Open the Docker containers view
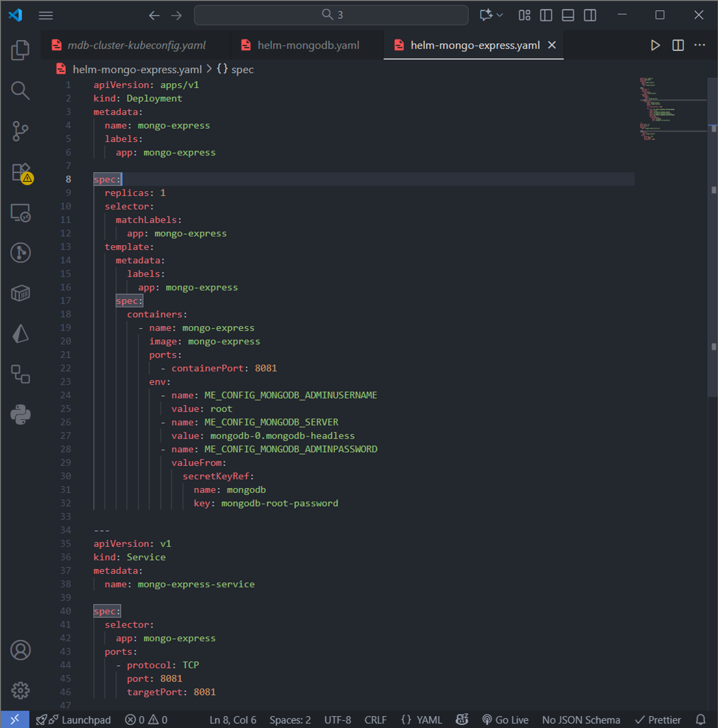Viewport: 718px width, 728px height. click(x=20, y=293)
